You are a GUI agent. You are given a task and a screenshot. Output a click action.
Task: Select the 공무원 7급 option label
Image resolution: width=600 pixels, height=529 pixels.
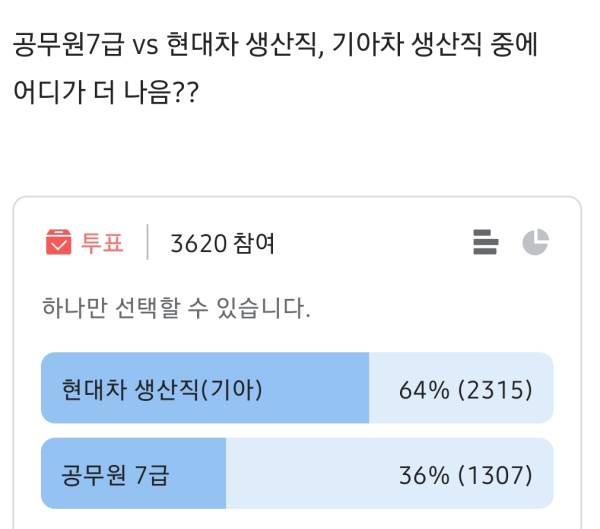pyautogui.click(x=114, y=473)
